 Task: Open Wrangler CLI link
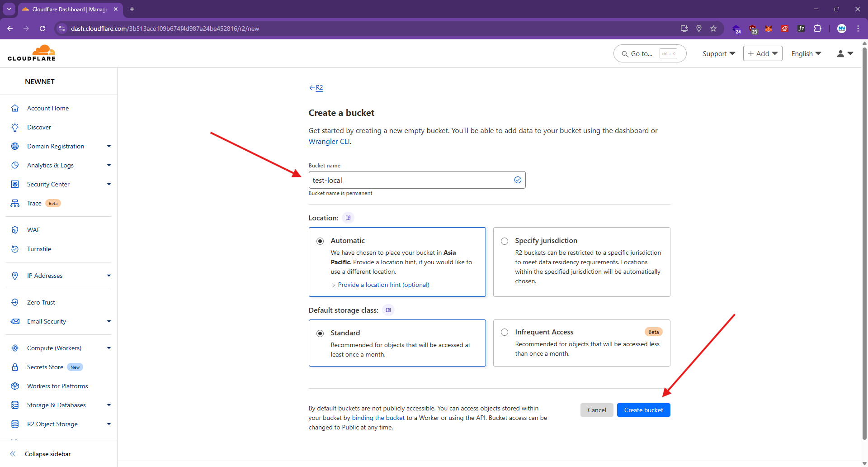tap(329, 141)
